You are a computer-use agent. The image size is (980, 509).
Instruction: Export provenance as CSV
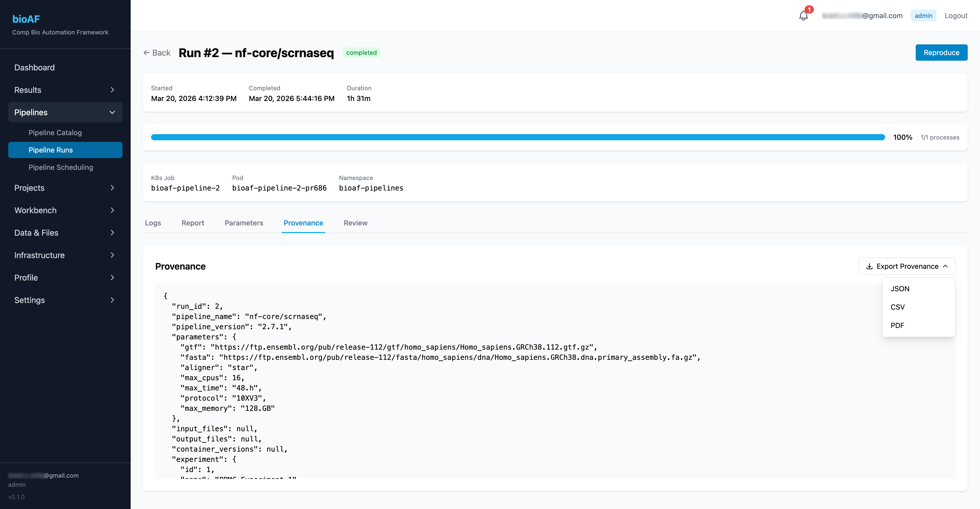(x=918, y=307)
